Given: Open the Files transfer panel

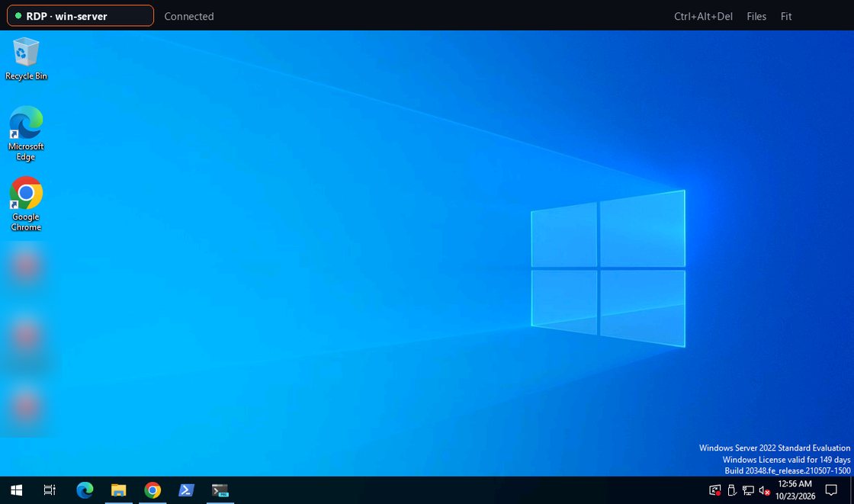Looking at the screenshot, I should (x=756, y=16).
